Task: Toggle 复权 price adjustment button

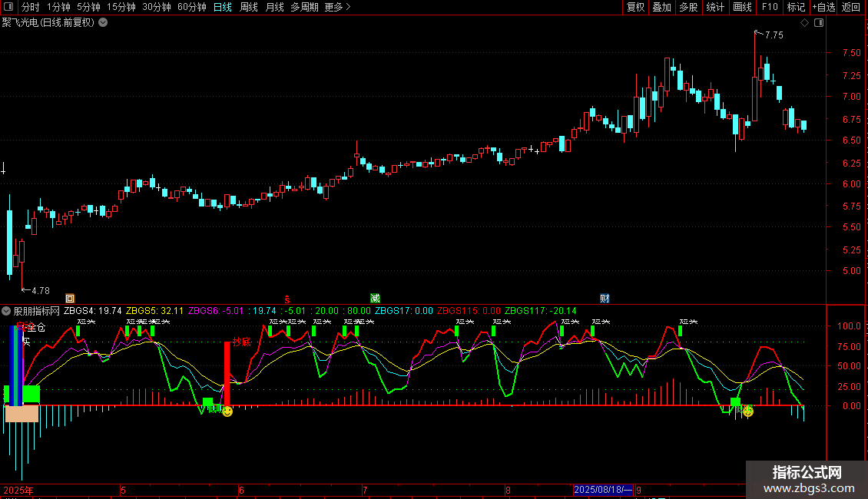Action: point(635,8)
